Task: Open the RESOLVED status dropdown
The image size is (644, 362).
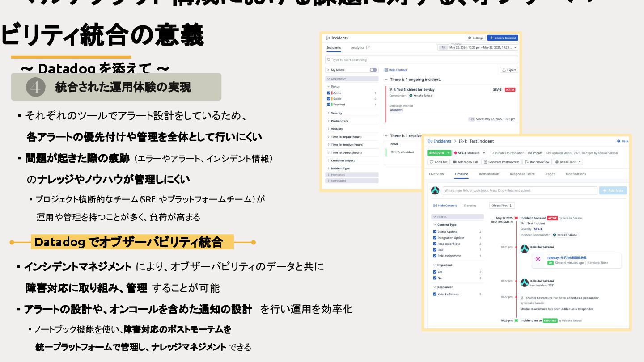Action: pyautogui.click(x=439, y=153)
